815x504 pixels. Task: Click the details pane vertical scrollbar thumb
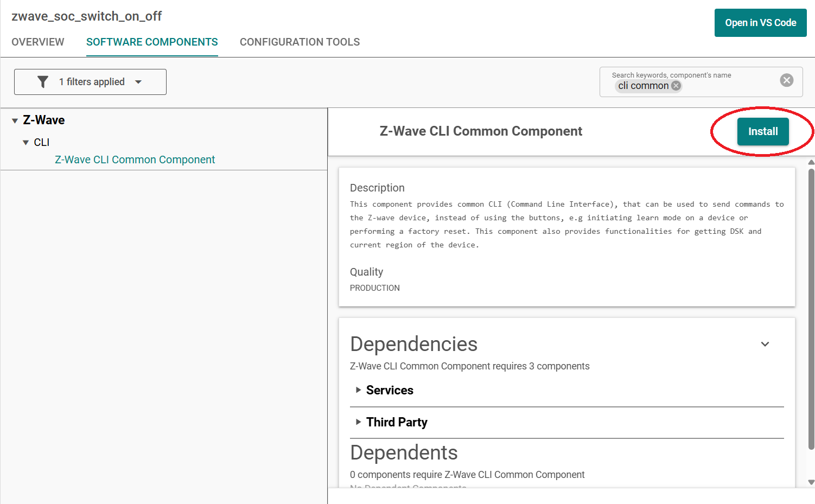click(x=811, y=309)
